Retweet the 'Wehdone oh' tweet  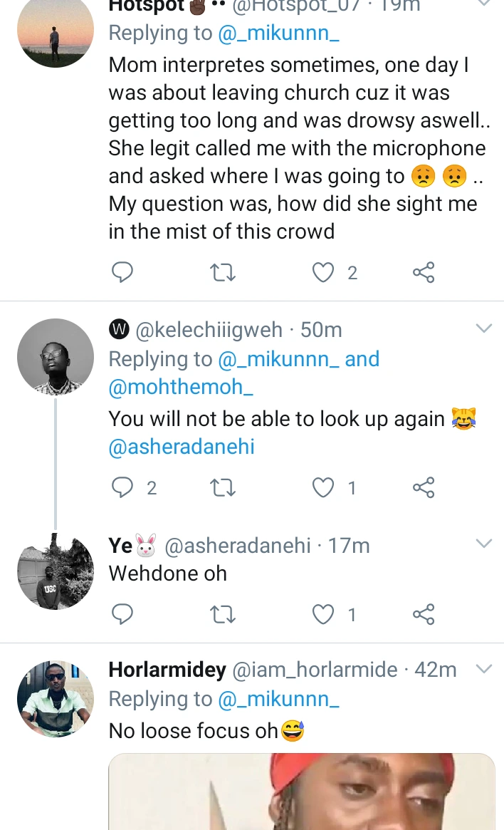point(224,614)
